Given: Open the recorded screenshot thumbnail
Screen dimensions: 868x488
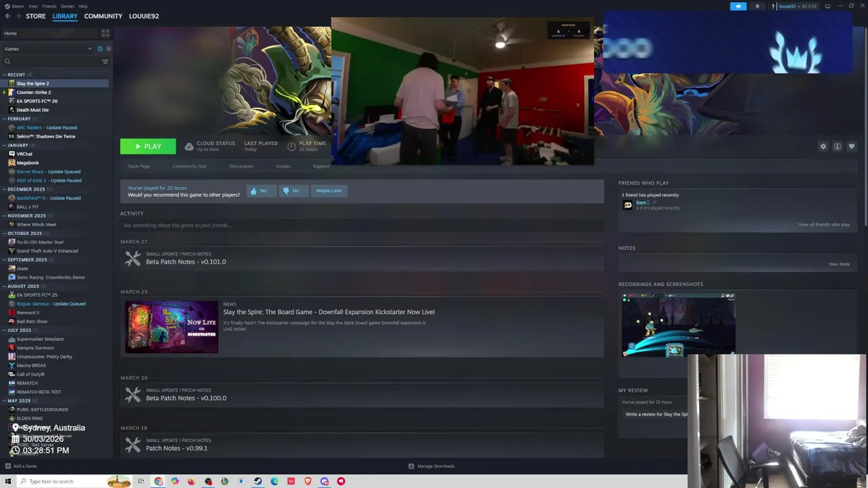Looking at the screenshot, I should tap(678, 324).
